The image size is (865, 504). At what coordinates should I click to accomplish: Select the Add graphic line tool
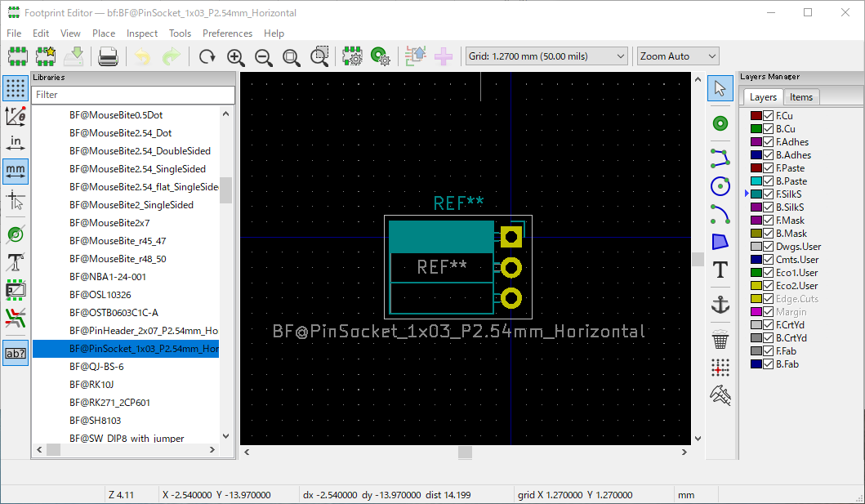(720, 158)
